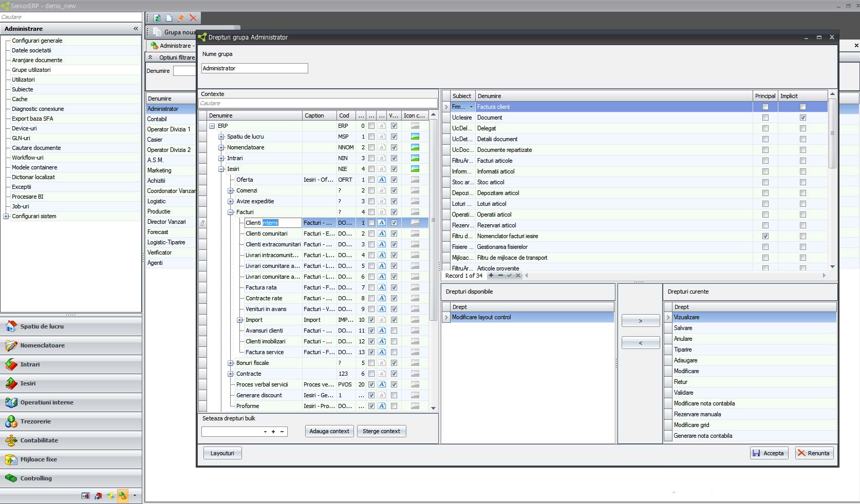Toggle Principal checkbox for Nomenclator facturi iesire
Image resolution: width=860 pixels, height=504 pixels.
pyautogui.click(x=765, y=236)
